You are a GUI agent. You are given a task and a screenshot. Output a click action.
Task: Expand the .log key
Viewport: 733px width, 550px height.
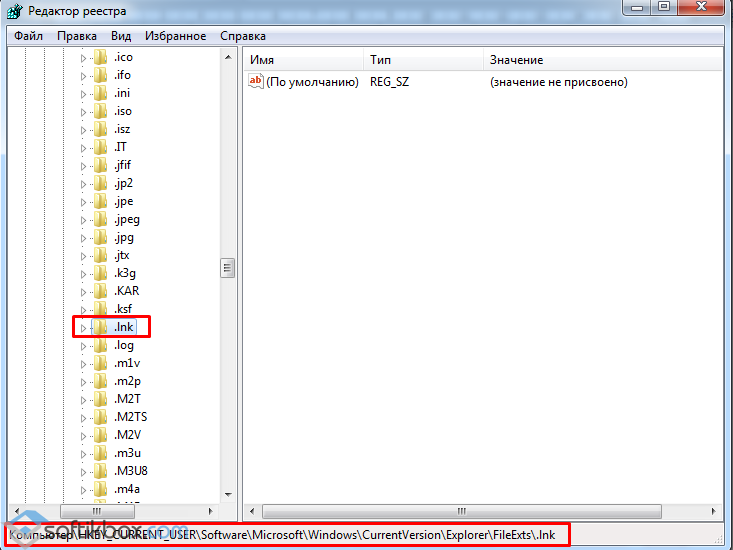(83, 346)
